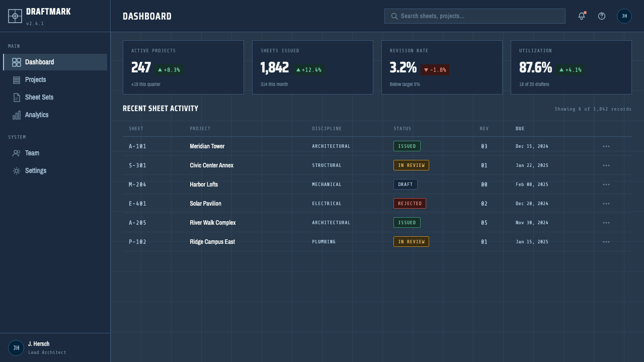
Task: Select sheet number P-102
Action: 137,242
